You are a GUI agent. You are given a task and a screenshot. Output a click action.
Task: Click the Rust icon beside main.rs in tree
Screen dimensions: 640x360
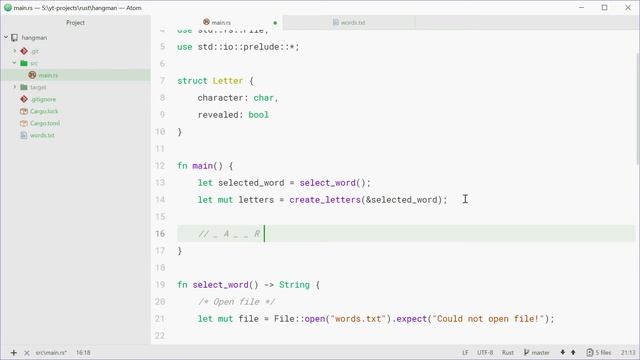pos(33,75)
